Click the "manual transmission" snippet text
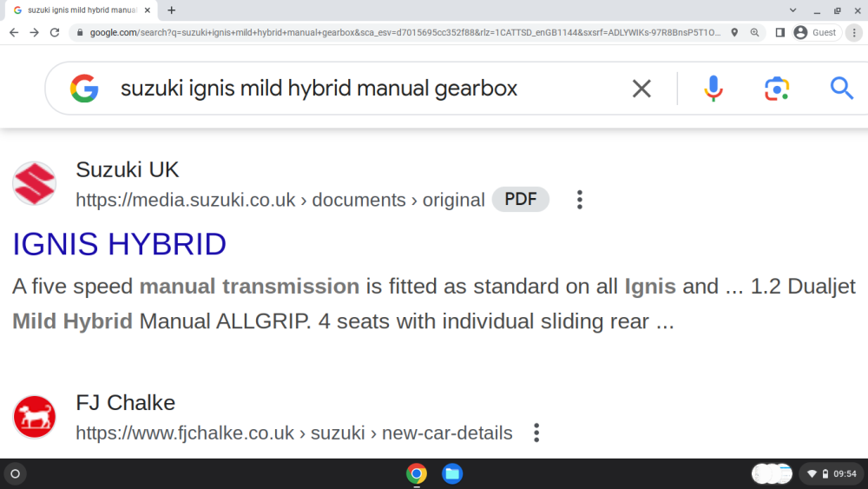The height and width of the screenshot is (489, 868). click(x=249, y=287)
